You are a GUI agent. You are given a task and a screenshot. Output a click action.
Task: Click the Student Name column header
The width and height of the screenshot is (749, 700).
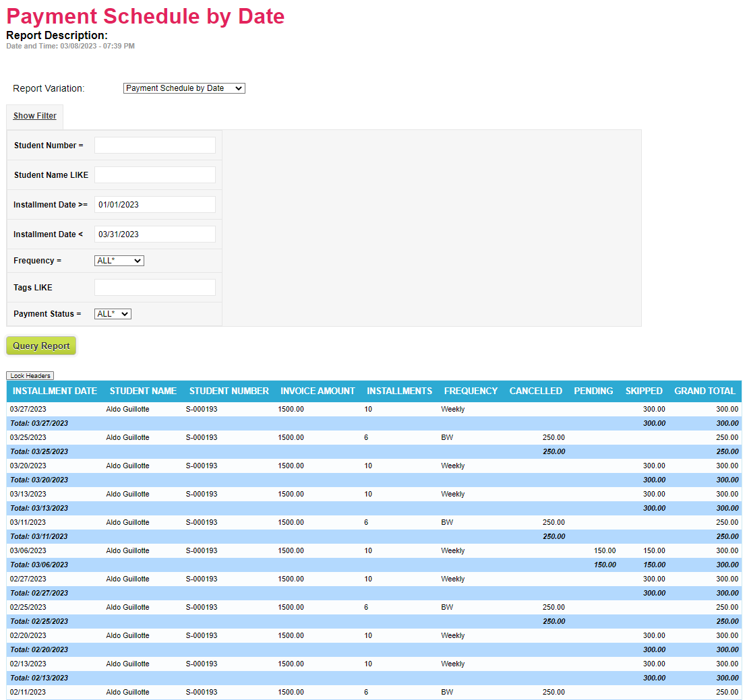coord(143,391)
